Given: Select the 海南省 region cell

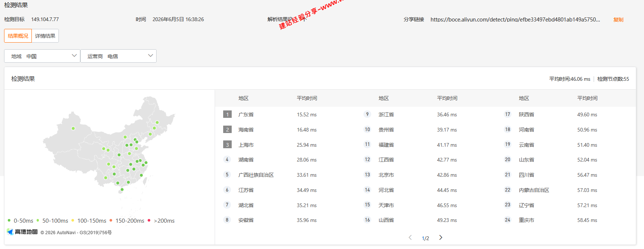Looking at the screenshot, I should tap(246, 130).
